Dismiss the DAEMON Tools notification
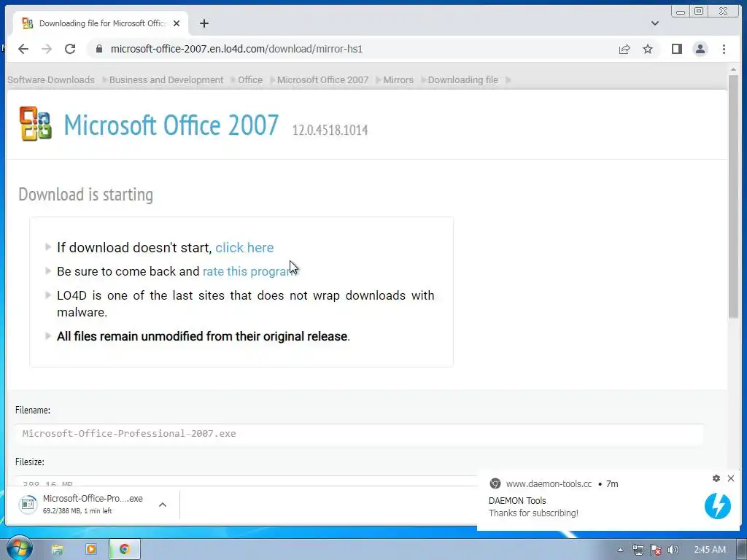The height and width of the screenshot is (560, 747). click(731, 478)
